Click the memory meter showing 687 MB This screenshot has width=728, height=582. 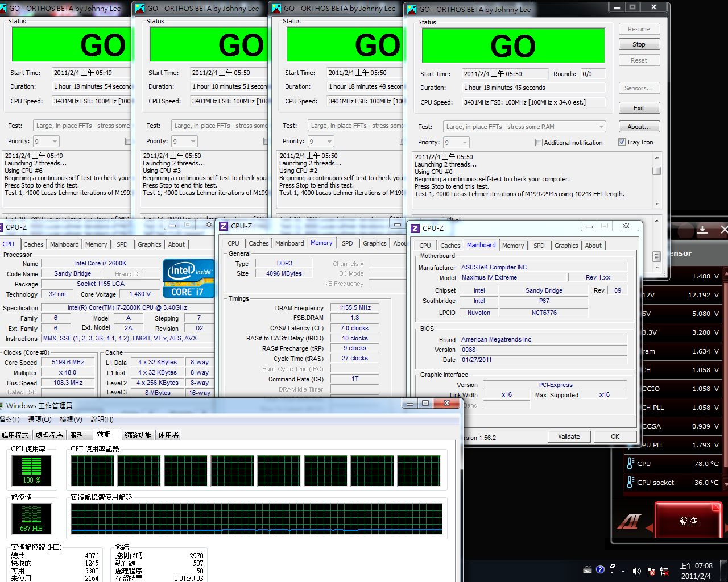click(31, 518)
